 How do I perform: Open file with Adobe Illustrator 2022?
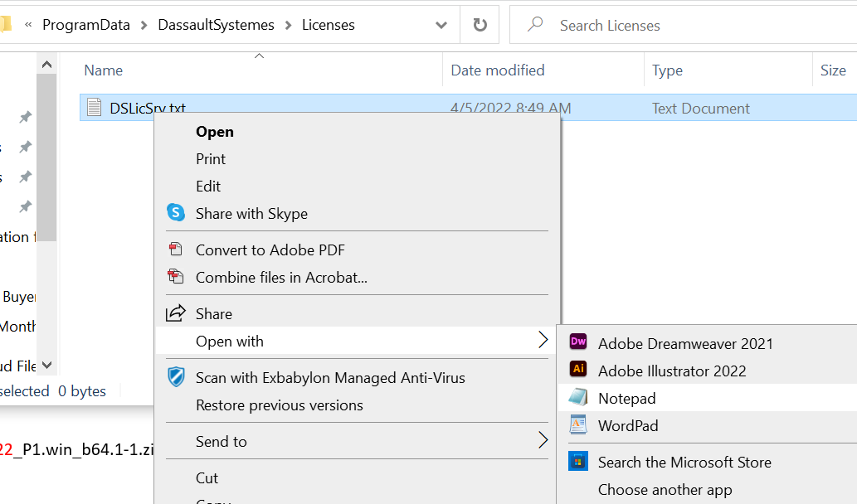click(672, 371)
